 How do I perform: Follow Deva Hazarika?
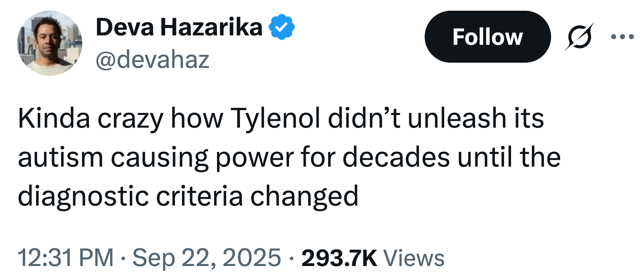click(487, 37)
